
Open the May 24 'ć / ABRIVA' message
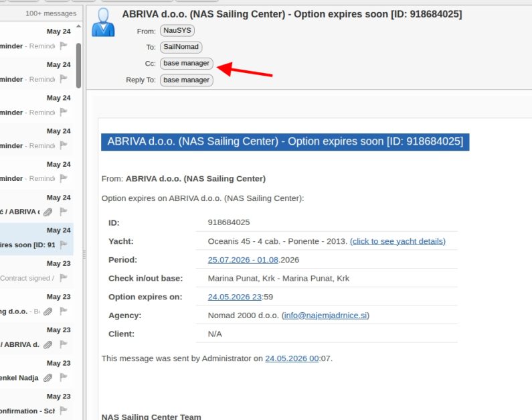point(35,206)
